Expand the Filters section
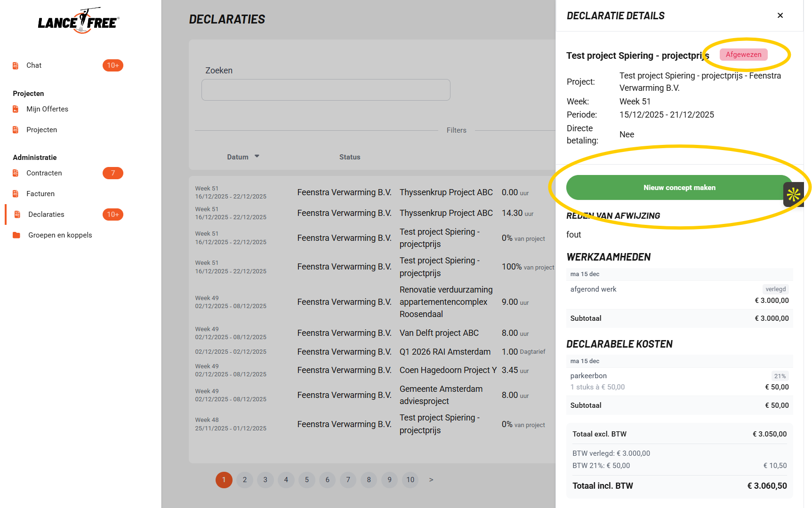812x508 pixels. coord(456,130)
